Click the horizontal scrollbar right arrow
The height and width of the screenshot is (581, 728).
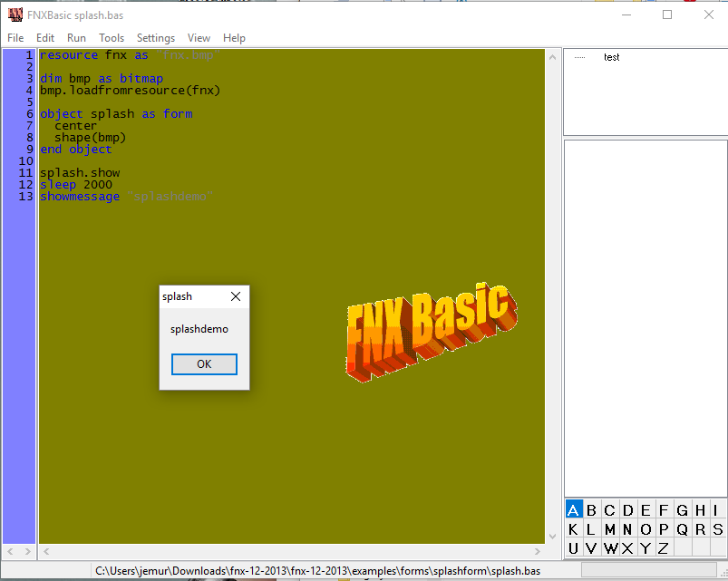[x=538, y=551]
